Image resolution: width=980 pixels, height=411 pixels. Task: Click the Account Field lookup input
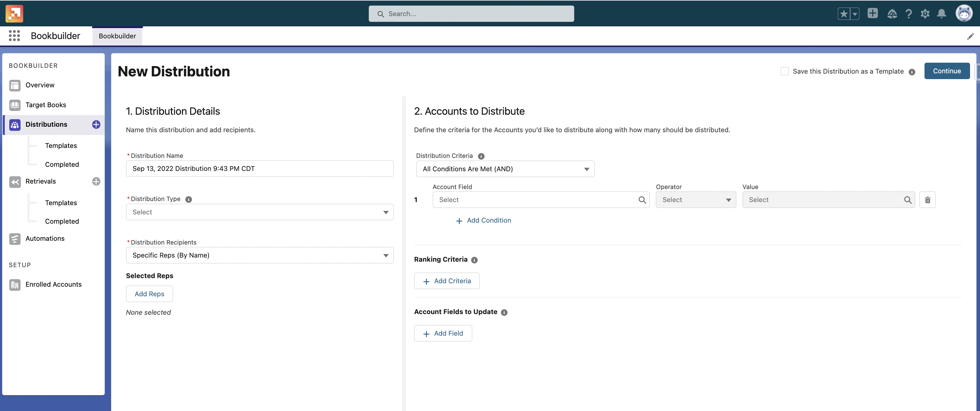(541, 200)
